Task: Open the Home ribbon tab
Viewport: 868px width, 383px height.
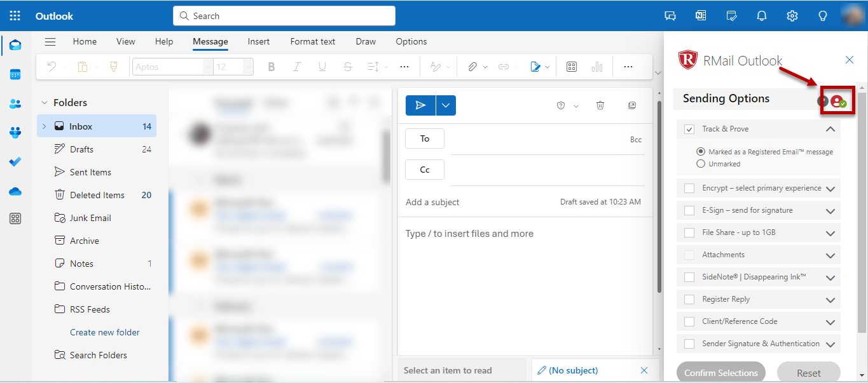Action: pos(85,41)
